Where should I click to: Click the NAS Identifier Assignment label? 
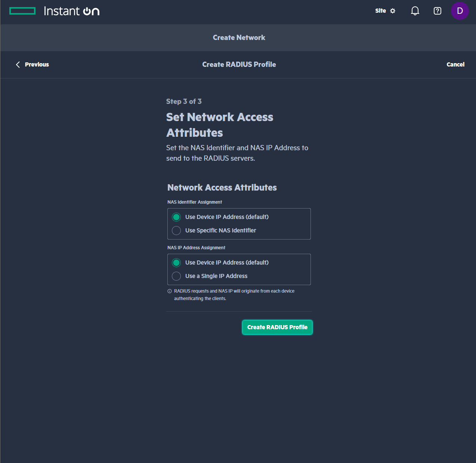195,202
